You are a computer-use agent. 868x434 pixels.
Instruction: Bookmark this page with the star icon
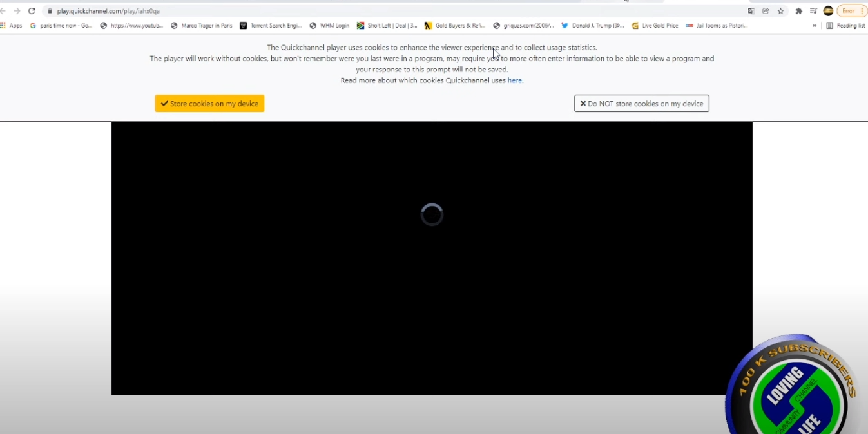(x=780, y=11)
